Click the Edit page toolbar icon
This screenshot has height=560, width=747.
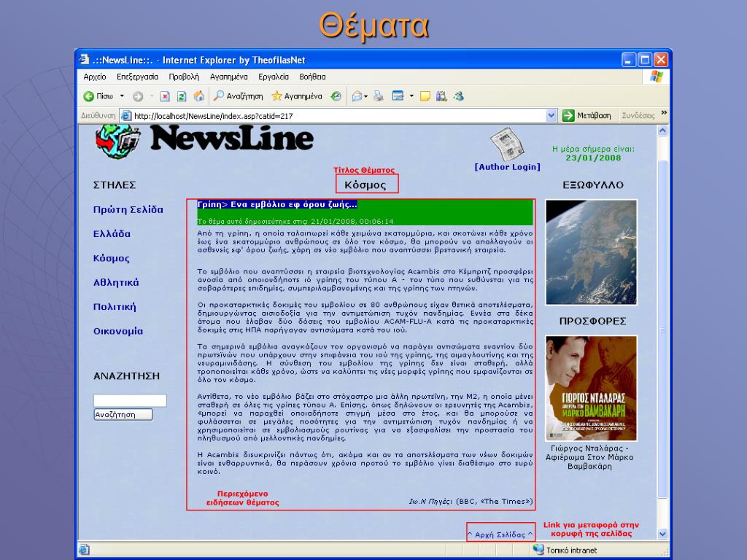click(x=398, y=96)
